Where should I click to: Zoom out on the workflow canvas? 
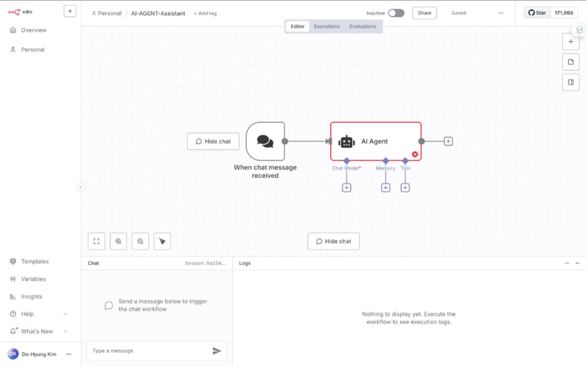[140, 241]
